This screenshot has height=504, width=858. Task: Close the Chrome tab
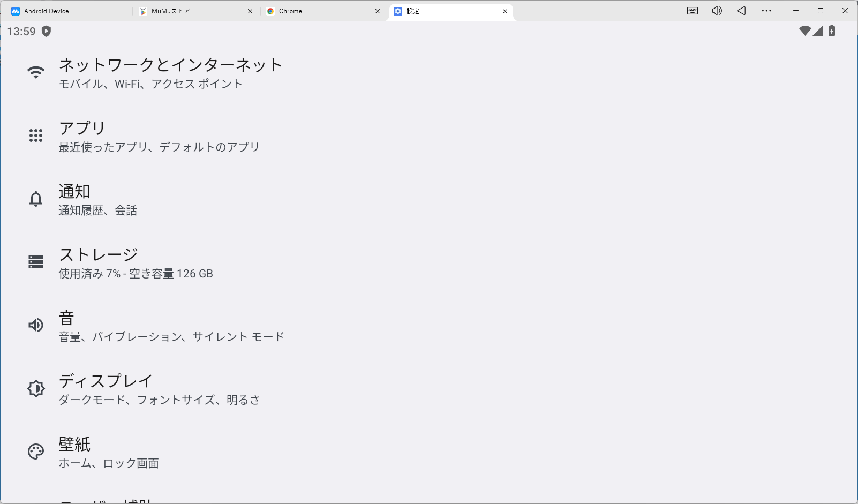tap(378, 11)
